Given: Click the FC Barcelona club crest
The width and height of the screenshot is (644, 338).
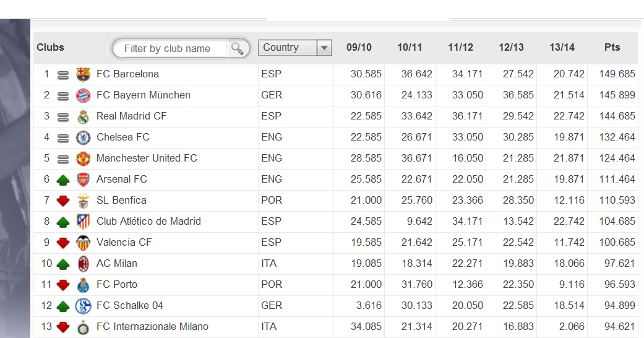Looking at the screenshot, I should [x=84, y=74].
